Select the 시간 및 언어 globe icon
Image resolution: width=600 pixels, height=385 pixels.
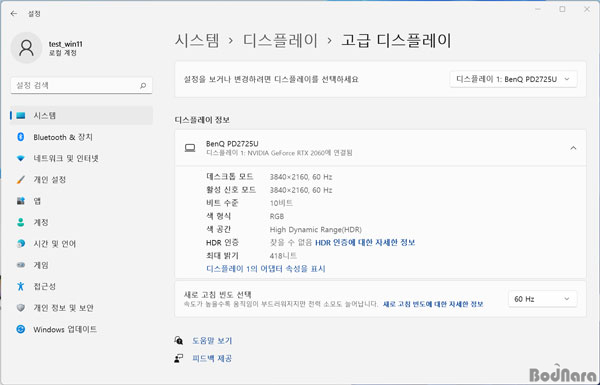point(21,243)
